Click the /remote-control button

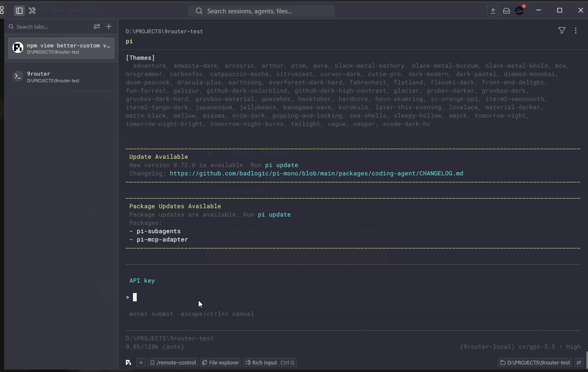click(x=173, y=362)
